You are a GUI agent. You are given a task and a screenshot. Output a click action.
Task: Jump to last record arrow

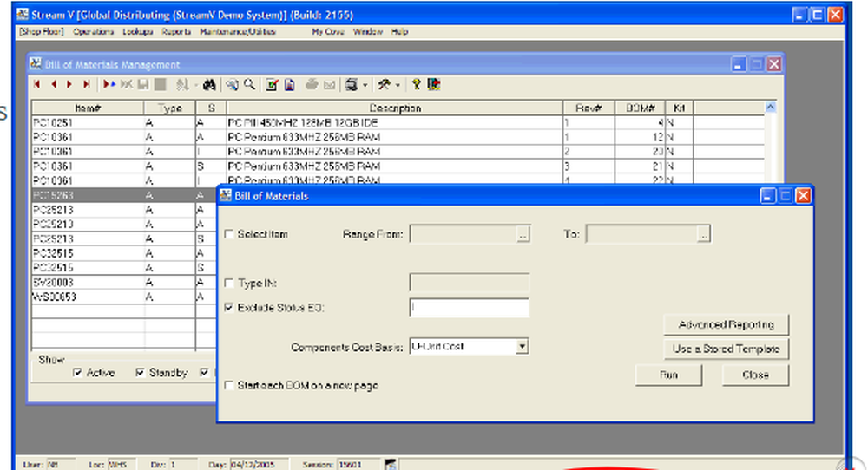(x=86, y=85)
